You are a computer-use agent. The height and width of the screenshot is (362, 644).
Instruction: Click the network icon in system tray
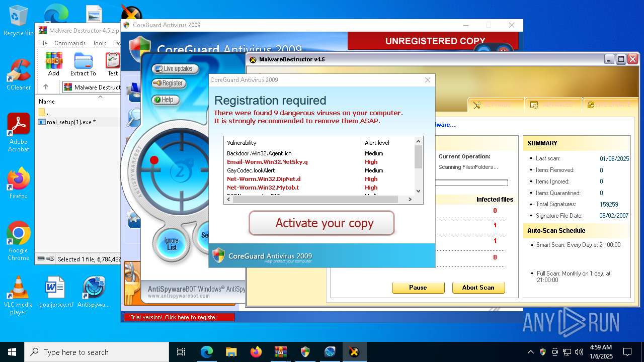pos(567,352)
